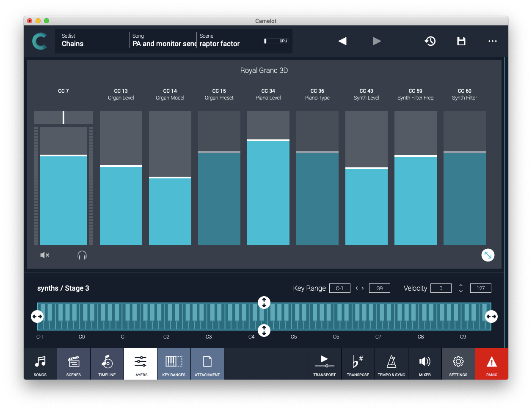Click the CC 7 pan slider

(x=63, y=117)
